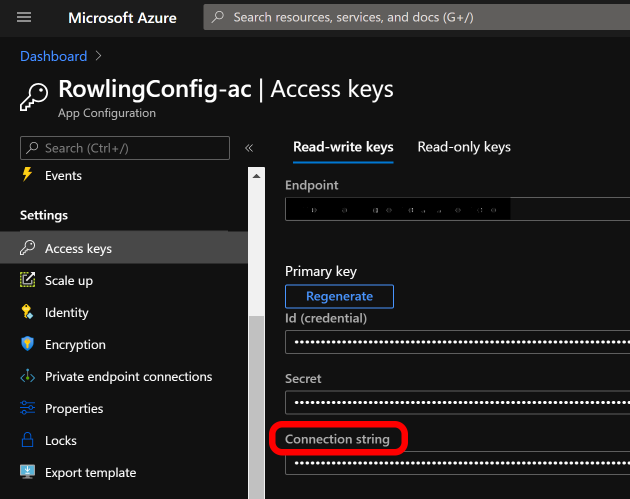Click Microsoft Azure home title
Image resolution: width=630 pixels, height=499 pixels.
tap(122, 18)
